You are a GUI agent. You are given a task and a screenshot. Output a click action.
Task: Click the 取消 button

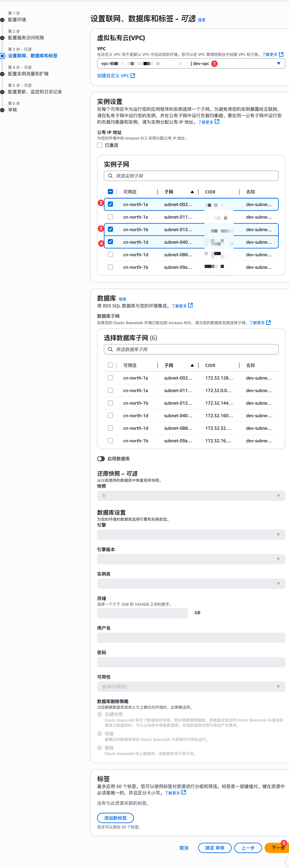pyautogui.click(x=184, y=848)
